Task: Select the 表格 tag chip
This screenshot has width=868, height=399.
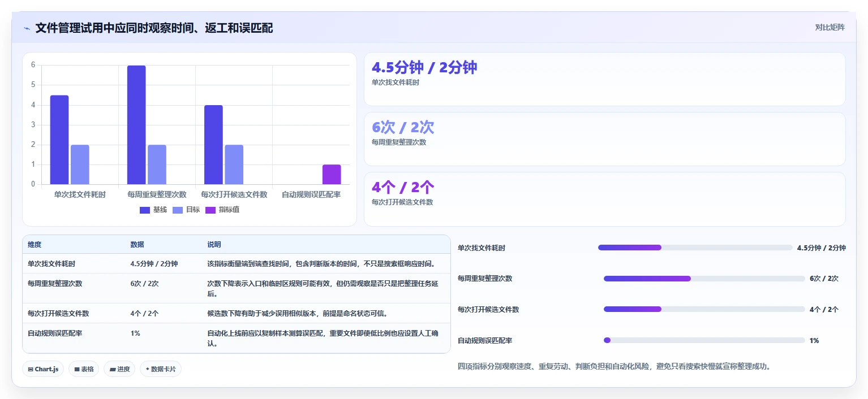Action: tap(84, 369)
